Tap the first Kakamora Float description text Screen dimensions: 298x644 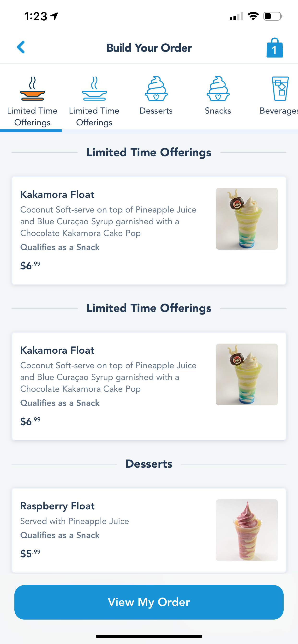(x=108, y=222)
